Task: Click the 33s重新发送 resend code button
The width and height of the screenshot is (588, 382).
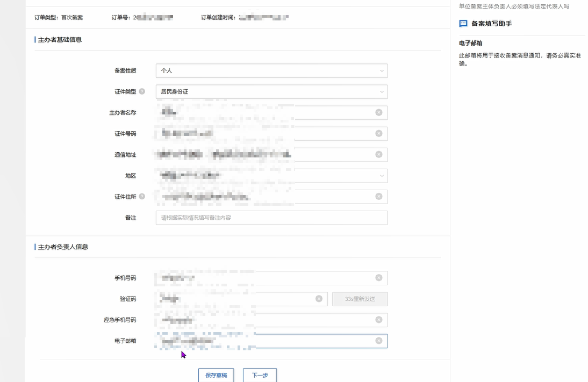Action: (359, 299)
